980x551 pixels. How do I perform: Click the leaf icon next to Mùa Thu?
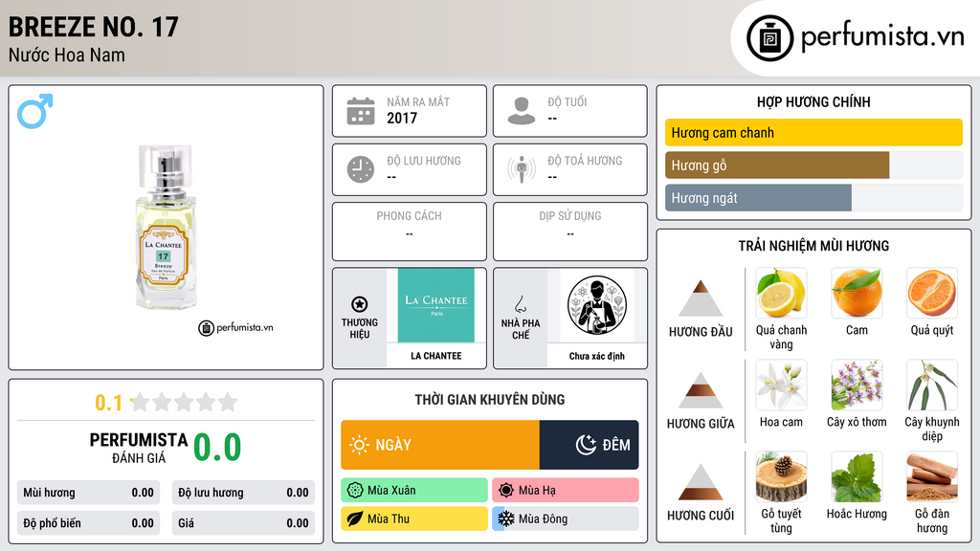(355, 518)
